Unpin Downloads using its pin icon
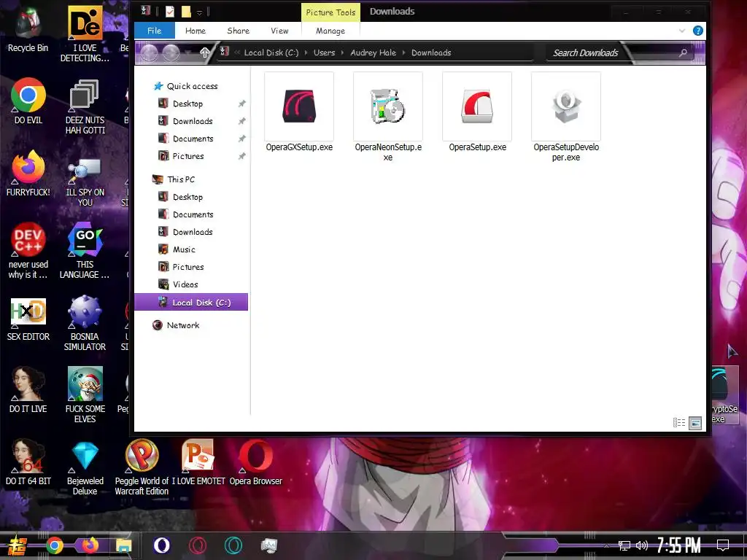This screenshot has width=747, height=560. tap(242, 121)
